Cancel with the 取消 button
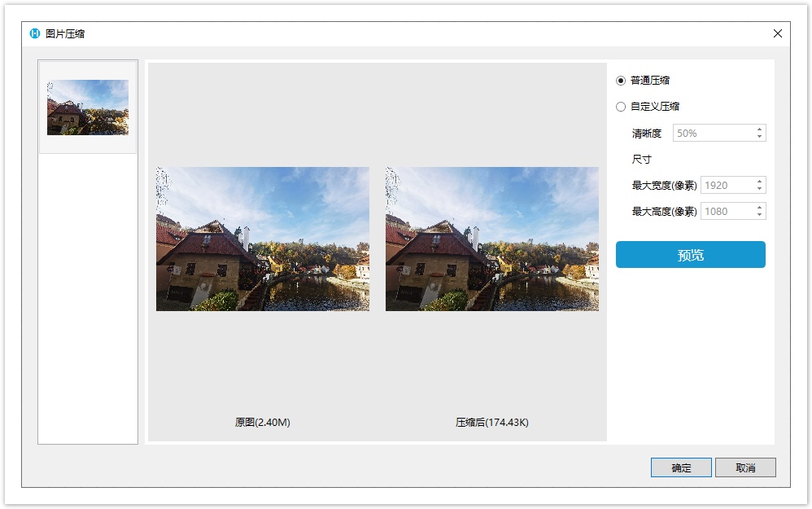This screenshot has width=812, height=509. coord(745,467)
